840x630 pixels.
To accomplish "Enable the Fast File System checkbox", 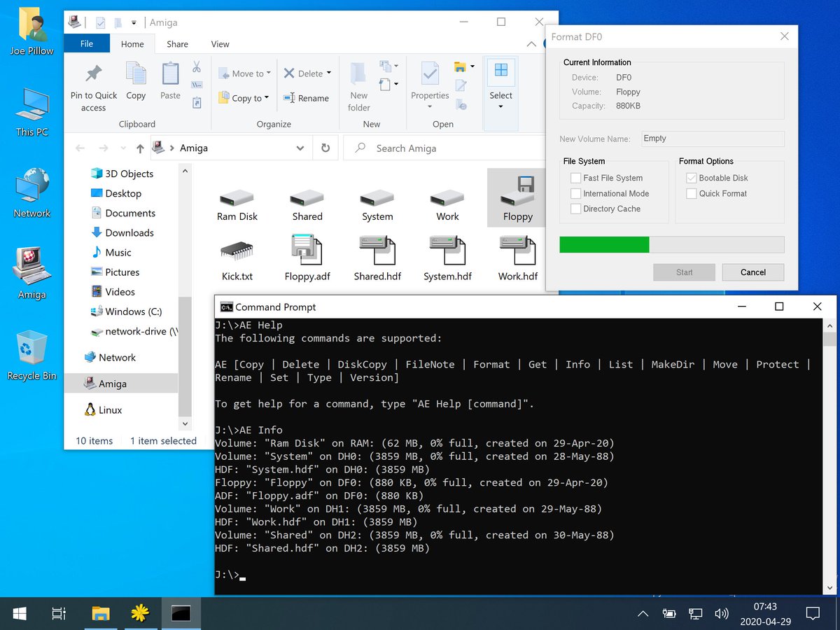I will point(575,178).
